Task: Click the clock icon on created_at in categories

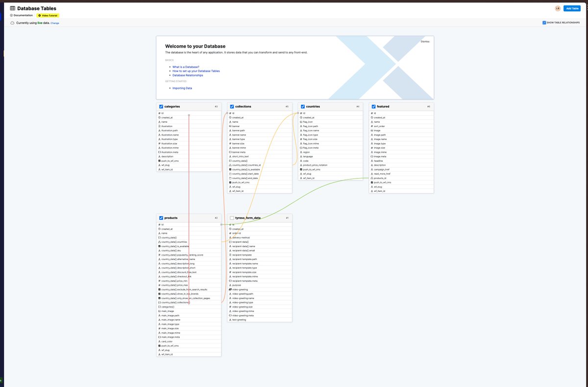Action: tap(159, 117)
